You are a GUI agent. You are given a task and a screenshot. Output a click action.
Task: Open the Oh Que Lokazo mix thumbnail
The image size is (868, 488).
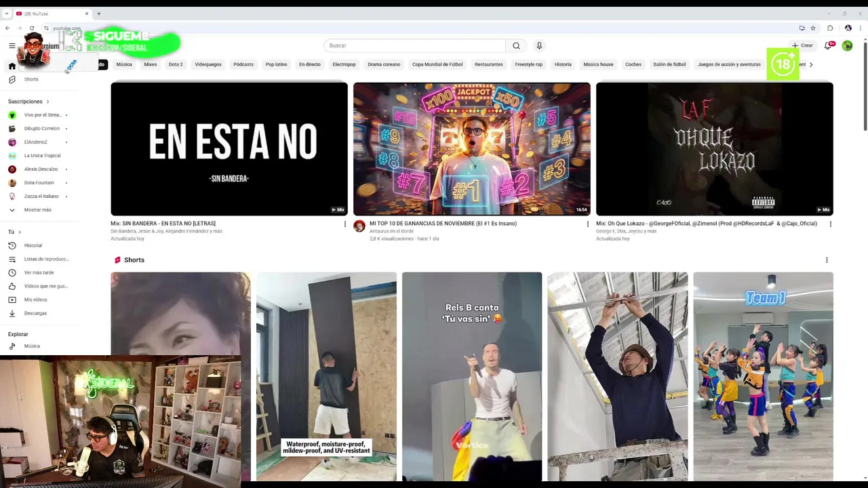click(715, 149)
